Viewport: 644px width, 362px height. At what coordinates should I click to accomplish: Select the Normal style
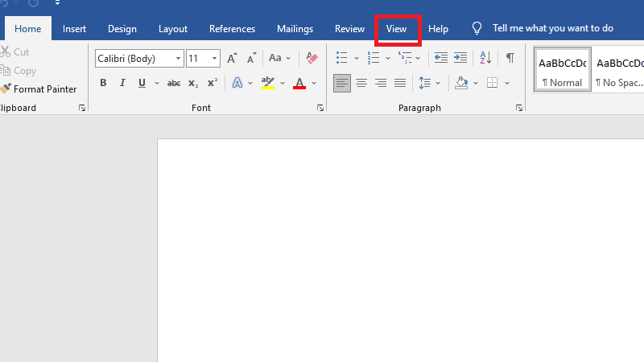point(562,69)
